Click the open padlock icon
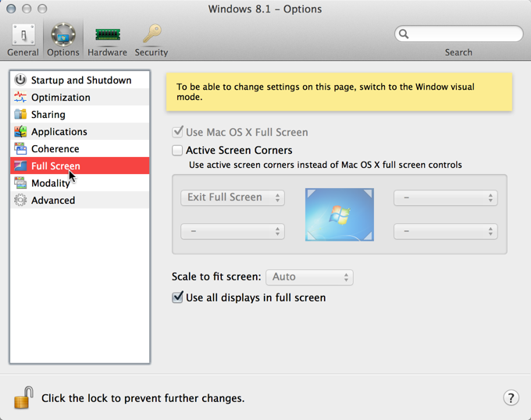Viewport: 531px width, 420px height. [x=23, y=397]
